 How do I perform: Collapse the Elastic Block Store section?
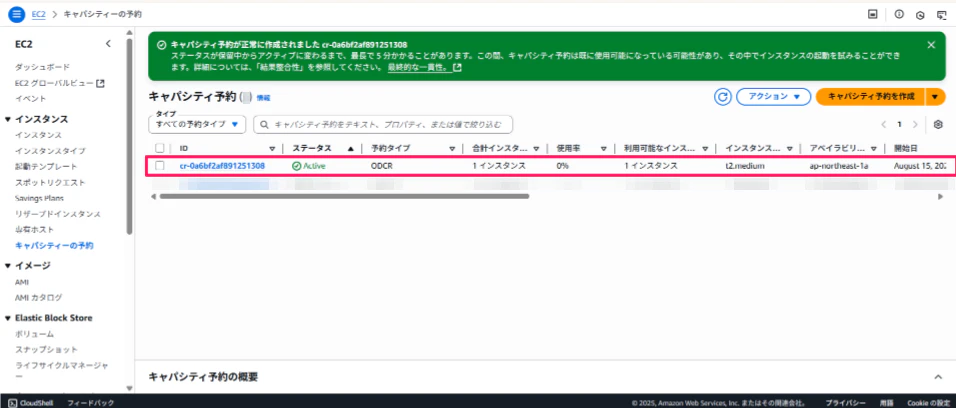8,318
